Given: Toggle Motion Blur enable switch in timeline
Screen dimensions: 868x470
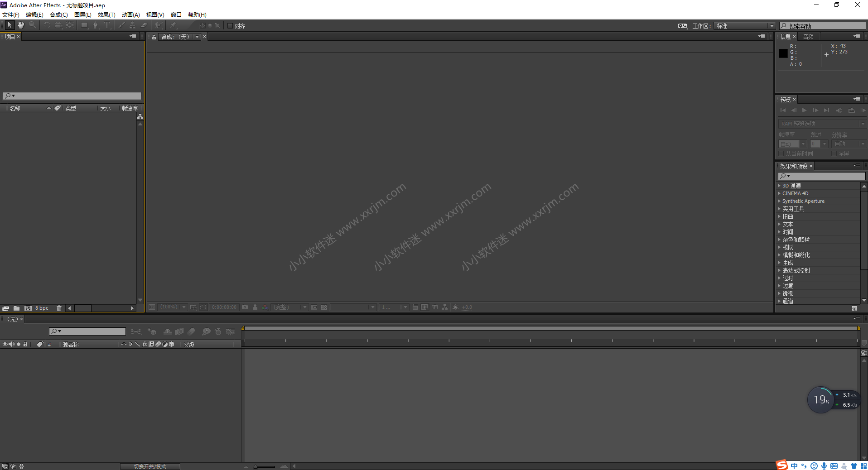Looking at the screenshot, I should point(191,332).
